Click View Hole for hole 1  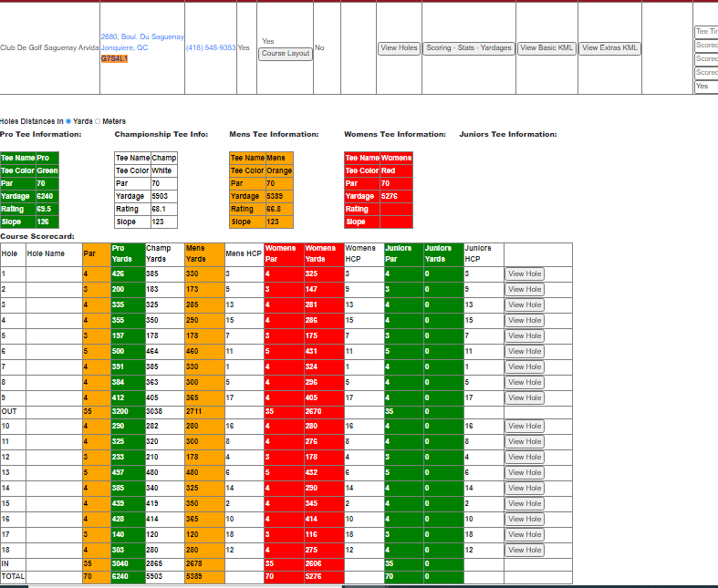coord(525,274)
